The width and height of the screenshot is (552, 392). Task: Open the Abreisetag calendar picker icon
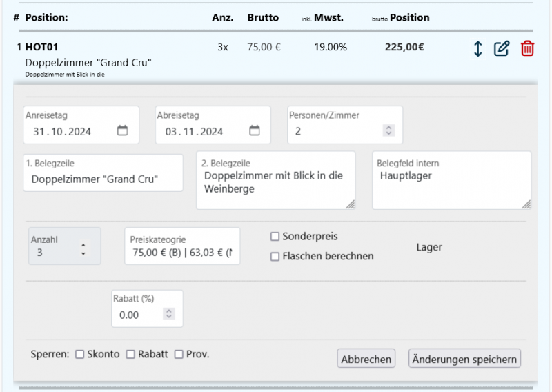254,130
